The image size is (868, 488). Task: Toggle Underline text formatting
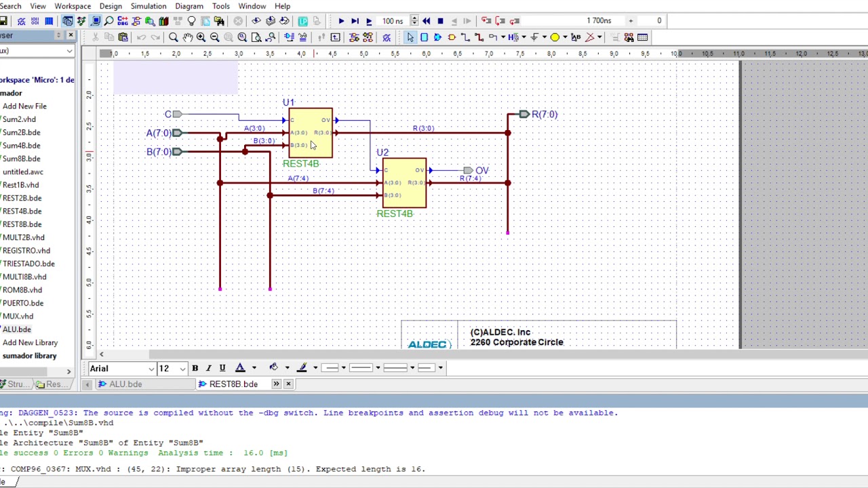tap(222, 368)
